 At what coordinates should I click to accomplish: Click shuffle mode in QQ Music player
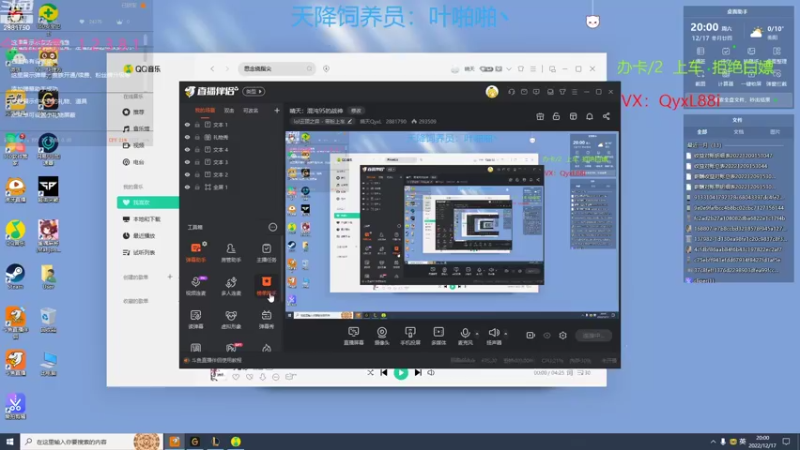(370, 373)
